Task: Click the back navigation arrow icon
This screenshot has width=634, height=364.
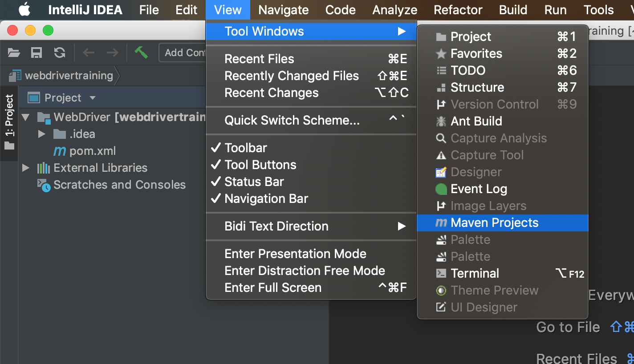Action: coord(89,53)
